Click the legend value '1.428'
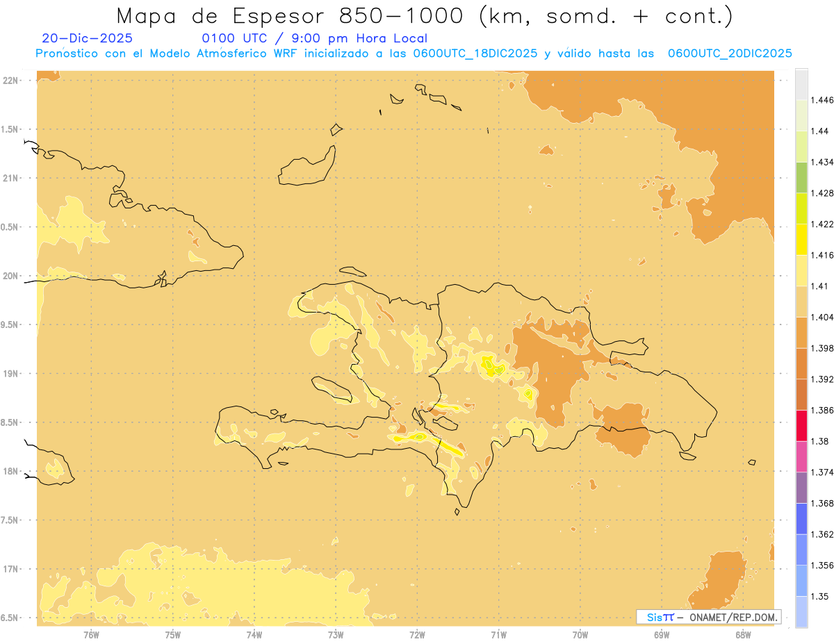 [822, 193]
